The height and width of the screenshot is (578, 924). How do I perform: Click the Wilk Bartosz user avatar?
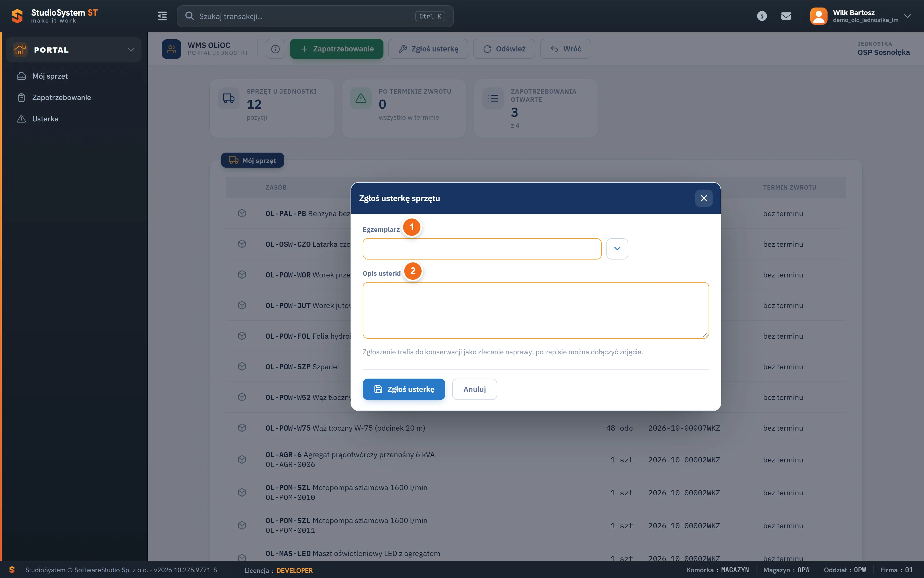point(819,16)
